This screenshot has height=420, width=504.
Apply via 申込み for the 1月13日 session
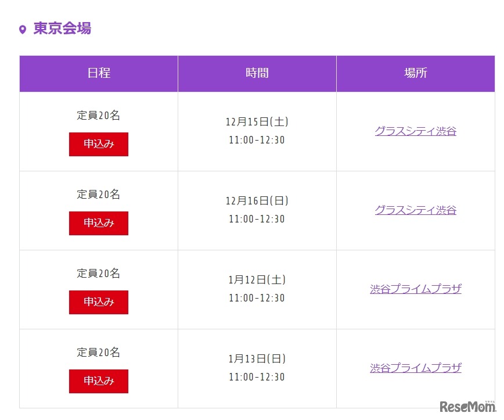(x=99, y=381)
